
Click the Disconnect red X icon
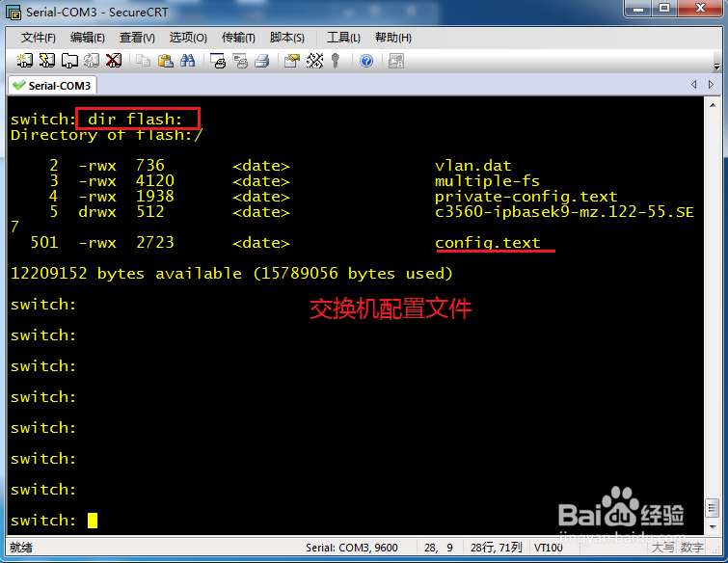click(114, 61)
